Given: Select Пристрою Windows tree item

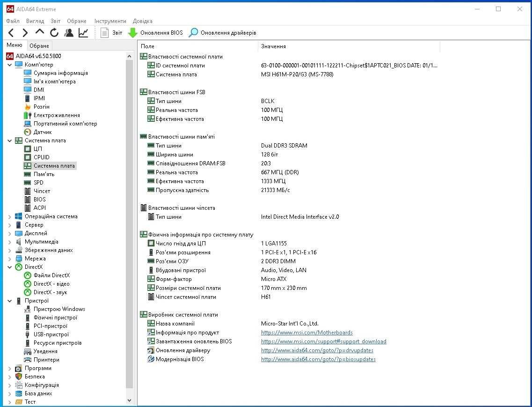Looking at the screenshot, I should pos(55,309).
